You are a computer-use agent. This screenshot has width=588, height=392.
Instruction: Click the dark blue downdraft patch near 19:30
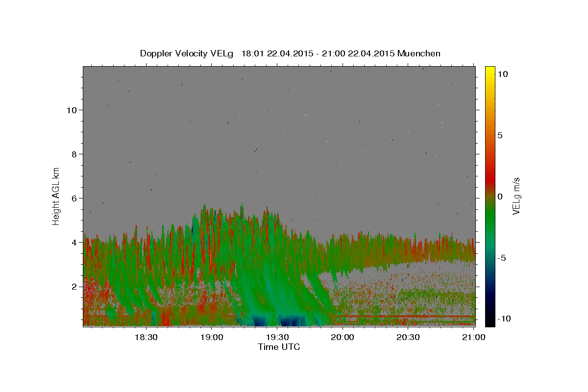pyautogui.click(x=291, y=321)
